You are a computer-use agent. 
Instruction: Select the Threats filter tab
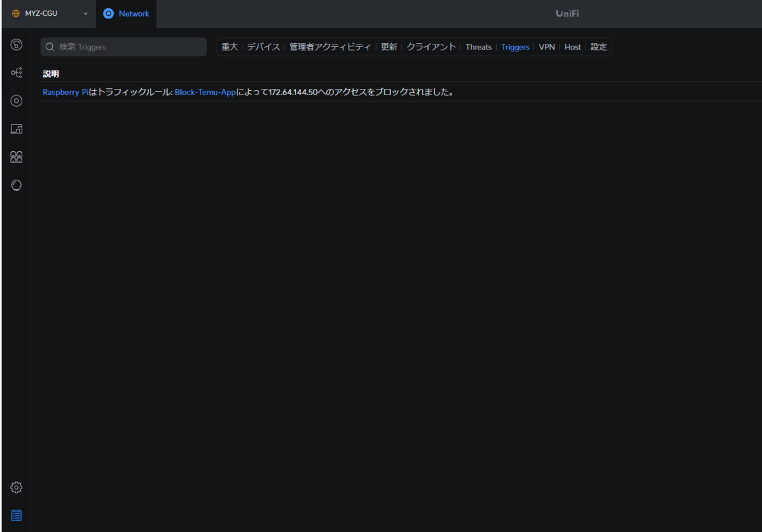(478, 47)
